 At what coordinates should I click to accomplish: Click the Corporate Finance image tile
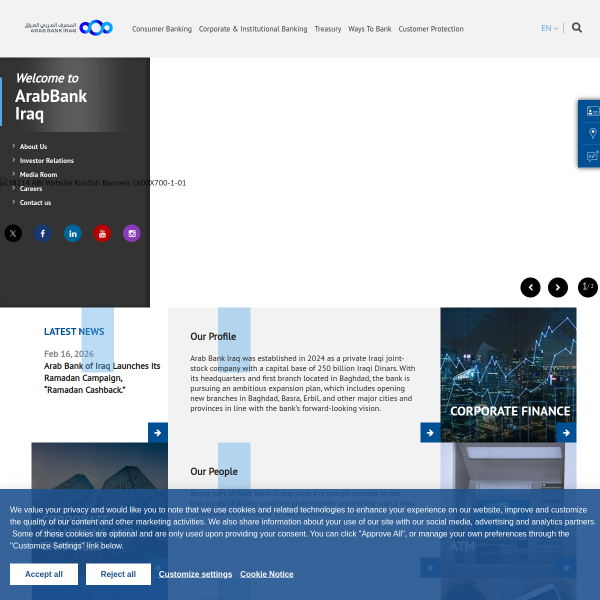coord(508,375)
